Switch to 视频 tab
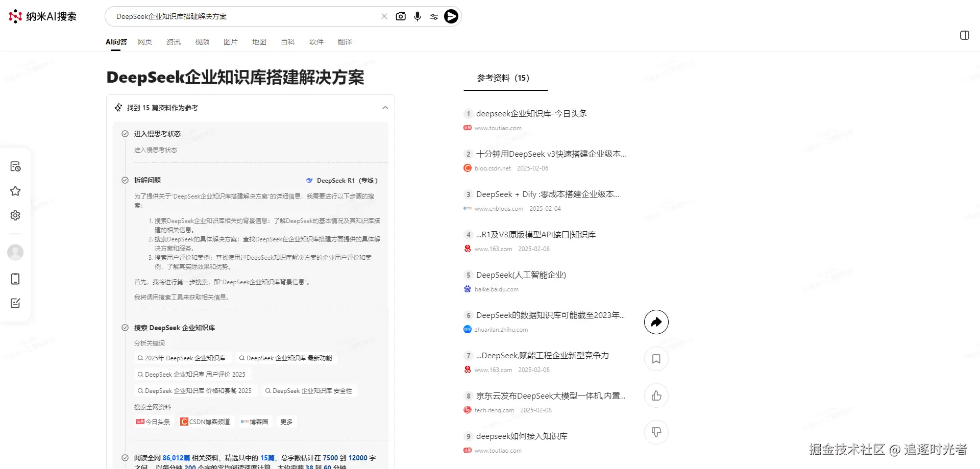The height and width of the screenshot is (469, 980). click(x=202, y=42)
